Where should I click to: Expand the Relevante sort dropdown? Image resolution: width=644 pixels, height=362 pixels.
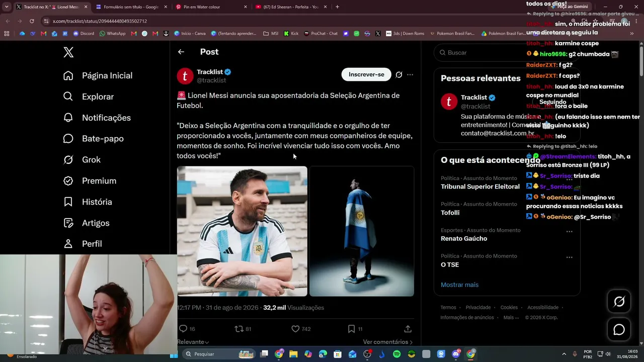193,342
